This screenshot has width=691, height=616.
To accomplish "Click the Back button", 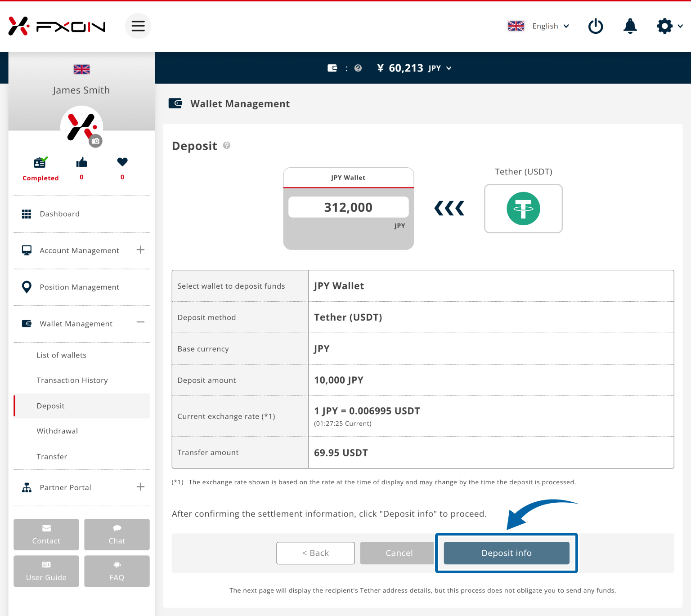I will pyautogui.click(x=315, y=553).
